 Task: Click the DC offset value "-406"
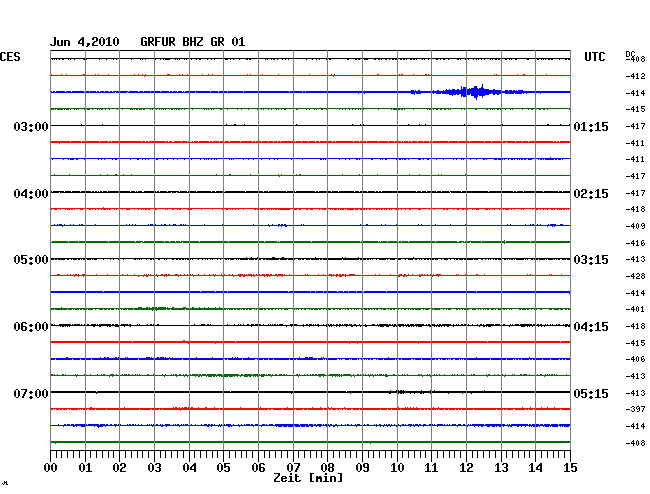(x=635, y=359)
